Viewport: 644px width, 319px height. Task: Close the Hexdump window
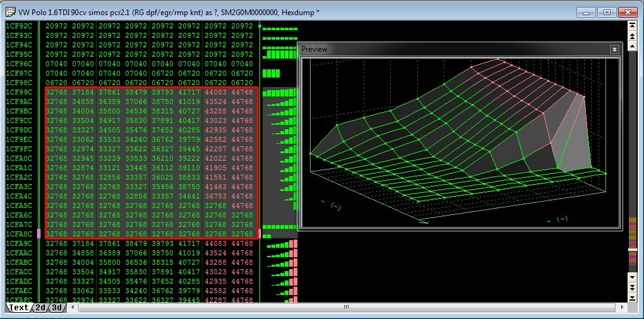tap(628, 13)
